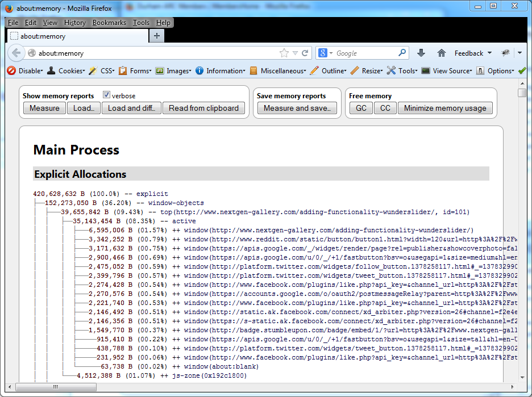Image resolution: width=532 pixels, height=397 pixels.
Task: Click the blue Information icon
Action: point(199,70)
